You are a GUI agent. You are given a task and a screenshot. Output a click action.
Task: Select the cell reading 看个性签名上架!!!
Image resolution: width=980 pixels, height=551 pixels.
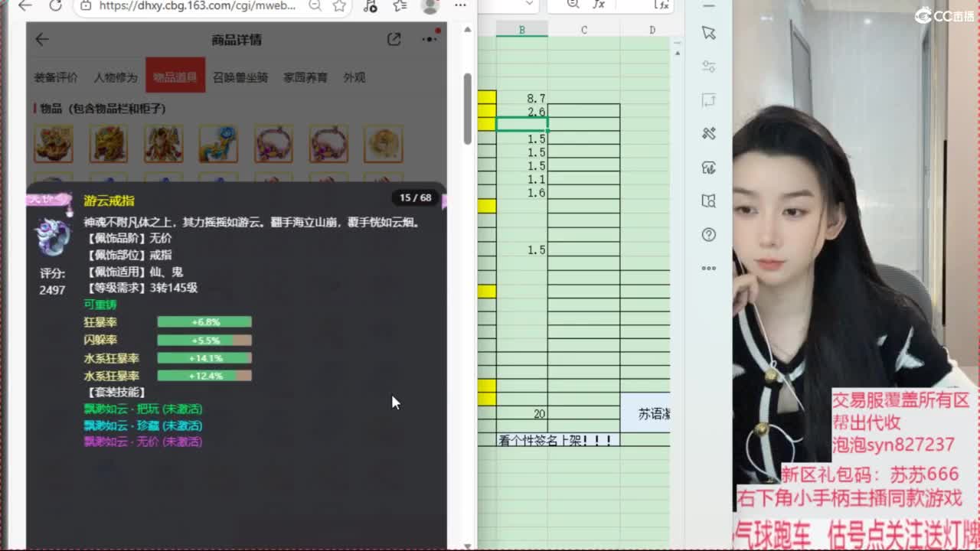[x=557, y=440]
